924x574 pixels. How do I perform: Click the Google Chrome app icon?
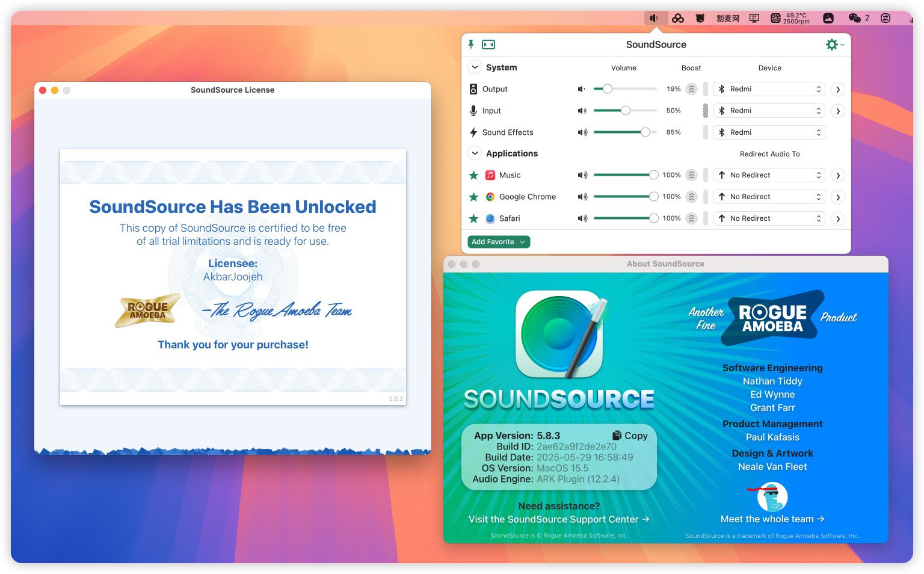coord(490,197)
